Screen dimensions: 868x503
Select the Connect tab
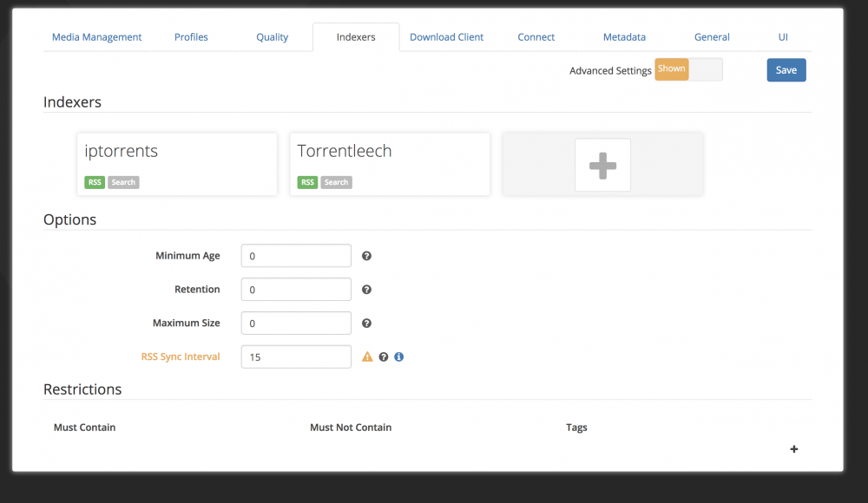[536, 37]
